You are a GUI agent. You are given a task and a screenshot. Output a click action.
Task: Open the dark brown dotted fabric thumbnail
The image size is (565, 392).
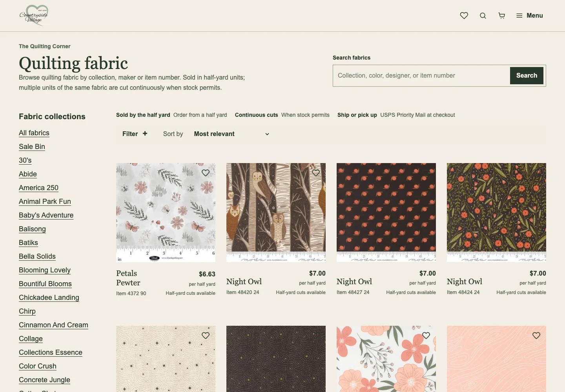[276, 359]
